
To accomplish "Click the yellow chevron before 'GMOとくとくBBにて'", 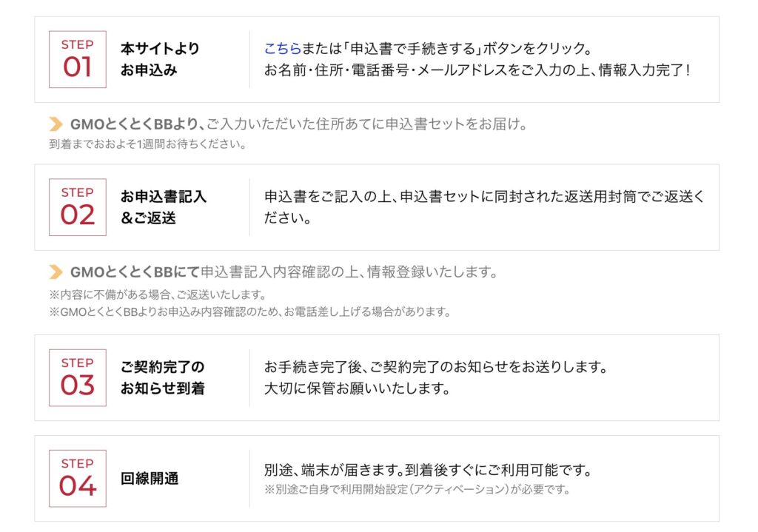I will [56, 272].
